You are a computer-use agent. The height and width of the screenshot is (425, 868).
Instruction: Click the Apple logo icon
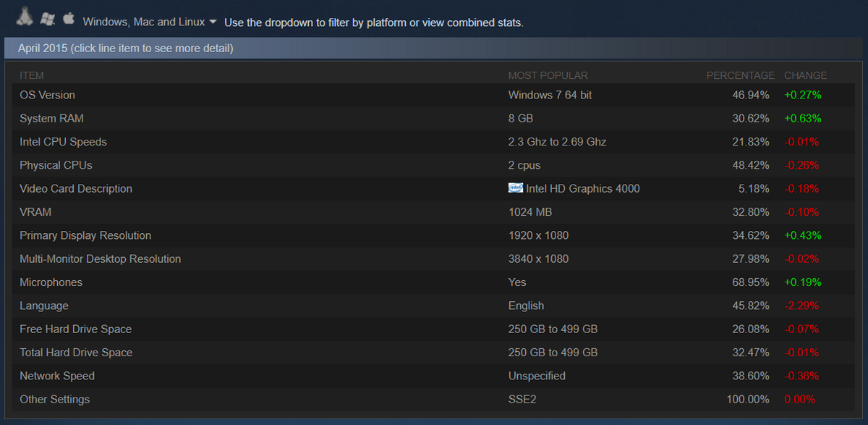click(69, 17)
